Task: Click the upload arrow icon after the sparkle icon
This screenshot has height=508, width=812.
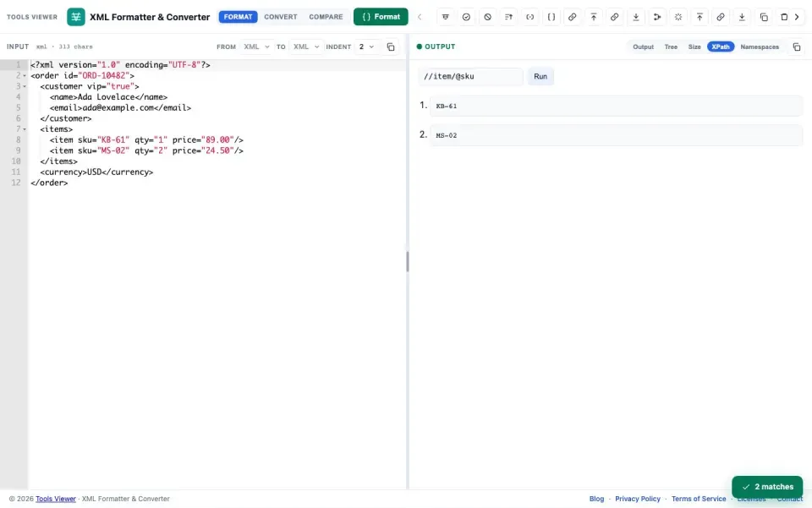Action: click(x=700, y=17)
